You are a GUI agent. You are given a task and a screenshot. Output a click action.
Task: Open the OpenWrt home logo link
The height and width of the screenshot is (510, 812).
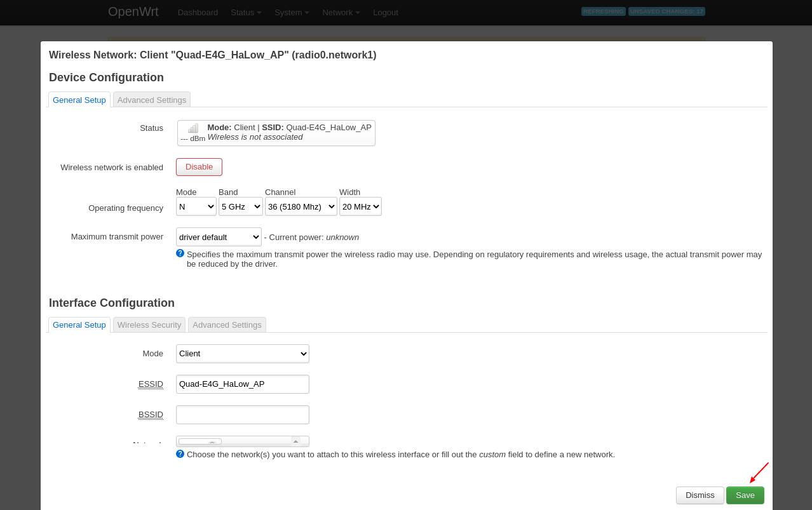tap(133, 11)
